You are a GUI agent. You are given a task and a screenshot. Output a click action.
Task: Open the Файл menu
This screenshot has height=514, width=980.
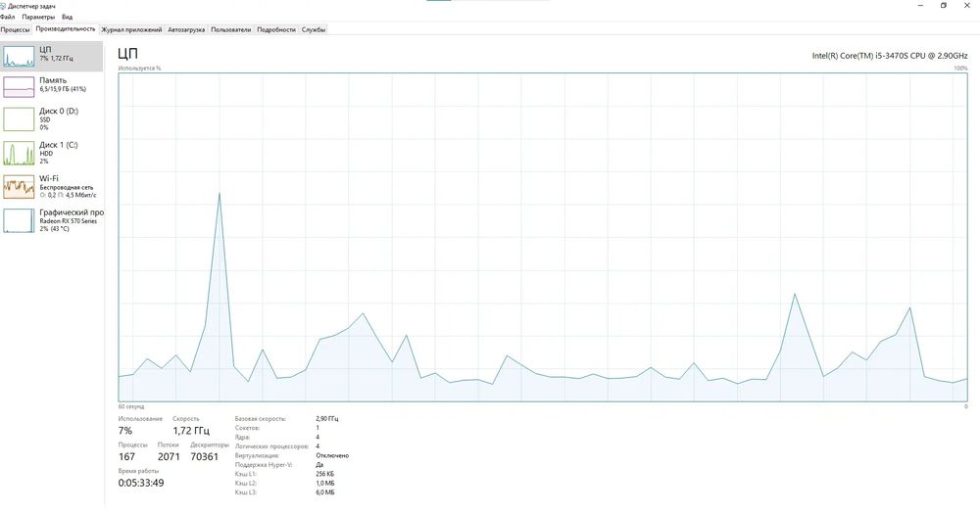point(8,17)
